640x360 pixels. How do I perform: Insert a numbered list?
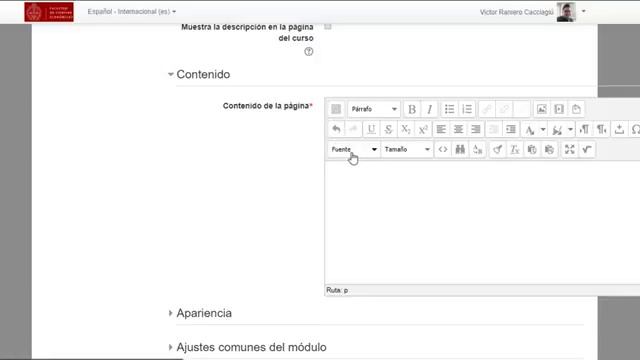pyautogui.click(x=467, y=109)
